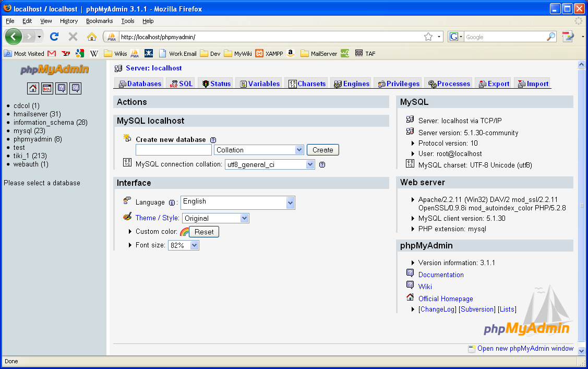Open the Most Visited bookmarks menu
Image resolution: width=588 pixels, height=369 pixels.
pyautogui.click(x=25, y=54)
